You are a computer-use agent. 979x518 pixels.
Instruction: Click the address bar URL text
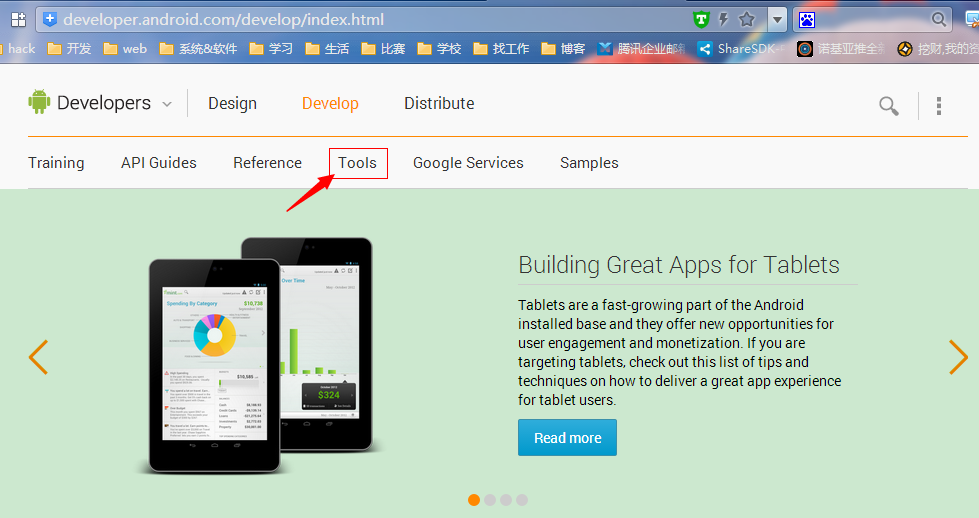[224, 19]
